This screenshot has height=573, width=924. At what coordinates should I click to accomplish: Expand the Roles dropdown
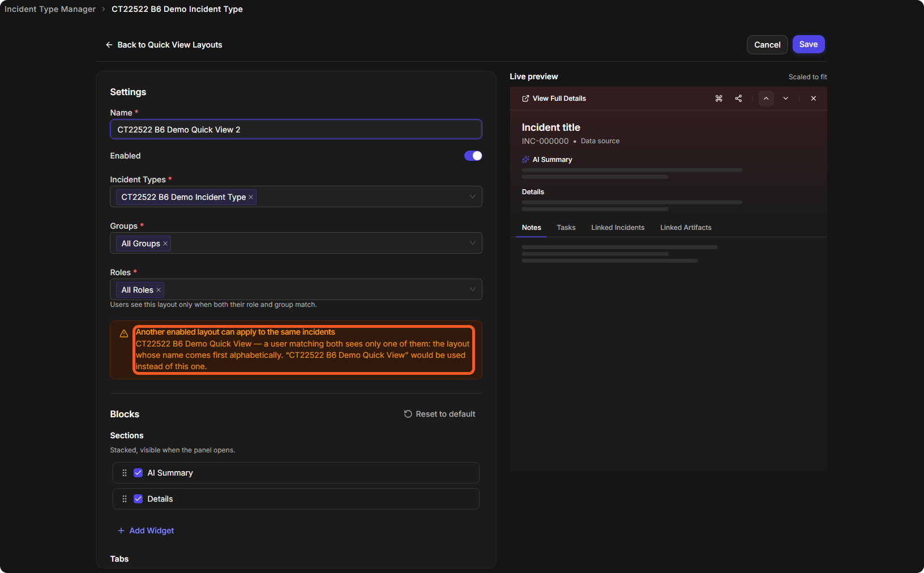click(x=472, y=289)
